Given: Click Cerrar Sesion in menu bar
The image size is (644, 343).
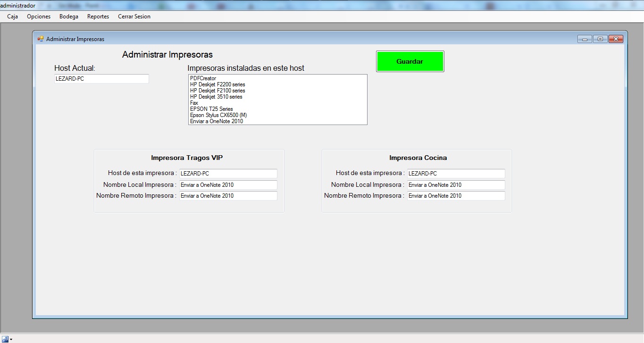Looking at the screenshot, I should point(134,17).
